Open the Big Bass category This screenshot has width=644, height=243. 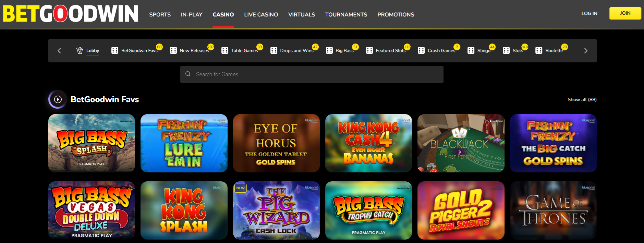point(344,50)
